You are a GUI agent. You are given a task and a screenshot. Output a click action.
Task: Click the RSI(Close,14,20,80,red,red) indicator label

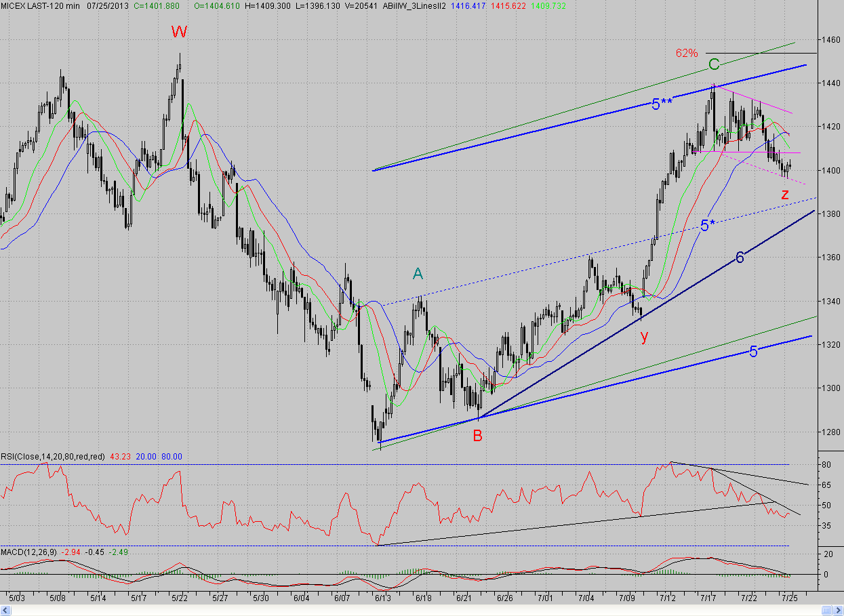point(52,457)
